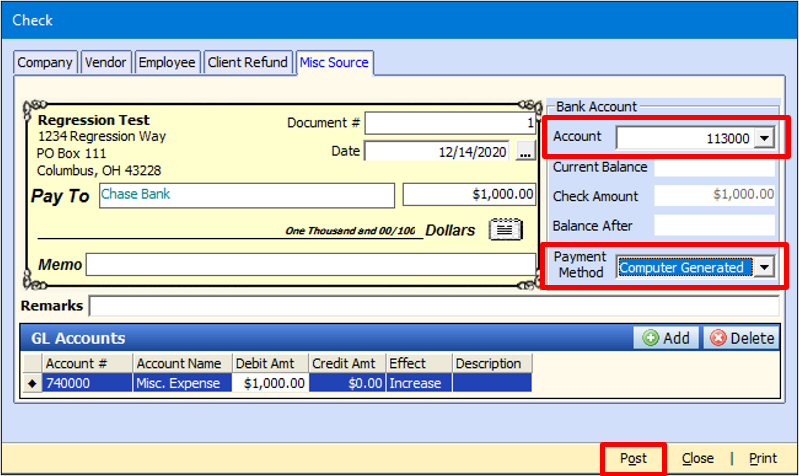Select the Computer Generated payment method field
The width and height of the screenshot is (799, 476).
[684, 267]
